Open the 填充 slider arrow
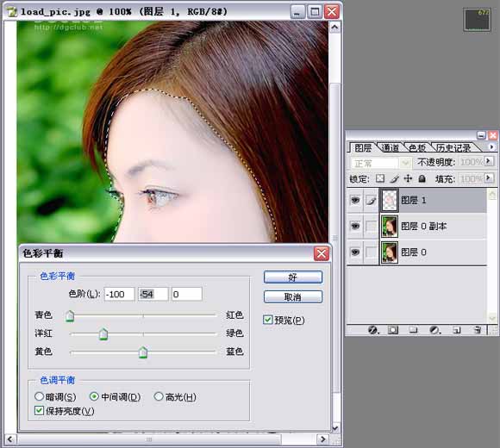The height and width of the screenshot is (448, 500). 488,177
